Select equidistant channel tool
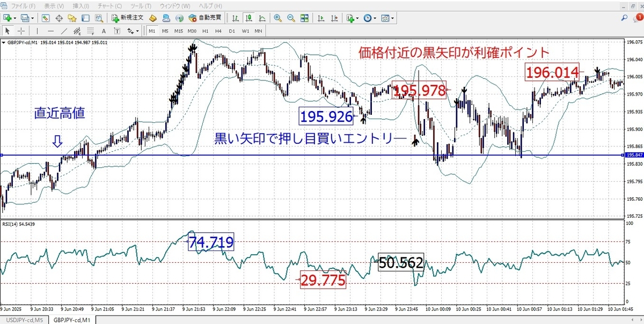The width and height of the screenshot is (644, 324). click(77, 31)
